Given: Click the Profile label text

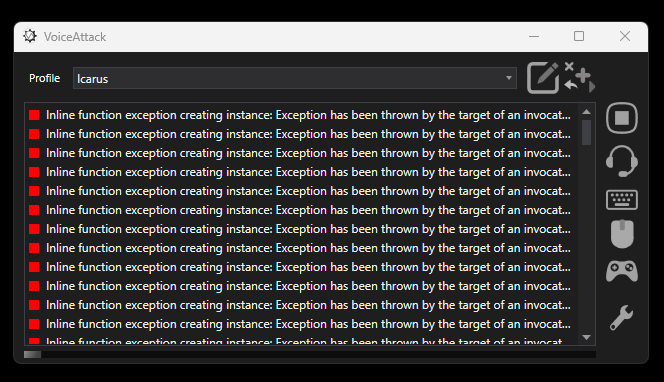Looking at the screenshot, I should pos(44,78).
